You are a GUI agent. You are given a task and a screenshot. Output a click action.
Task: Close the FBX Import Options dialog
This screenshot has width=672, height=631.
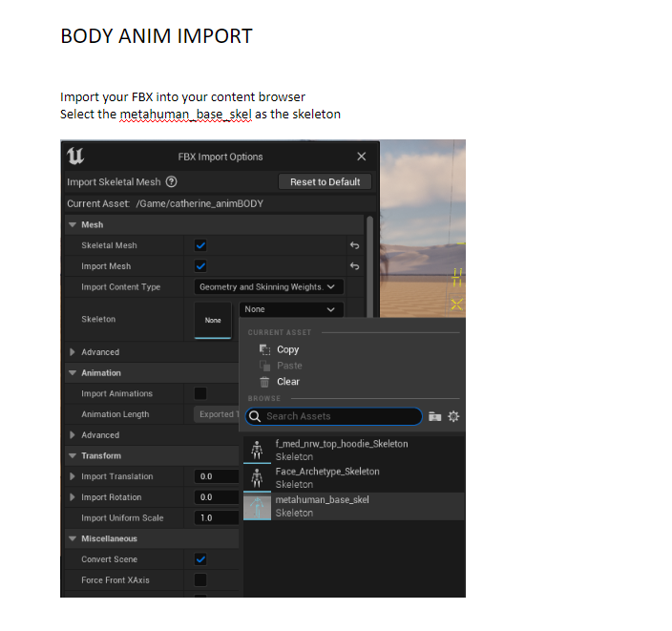pyautogui.click(x=362, y=157)
